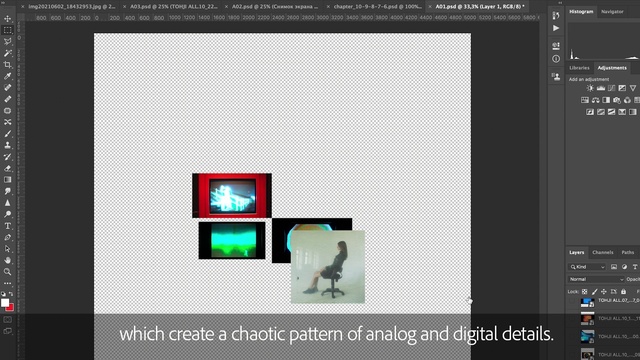640x360 pixels.
Task: Select the History Brush tool
Action: tap(7, 157)
